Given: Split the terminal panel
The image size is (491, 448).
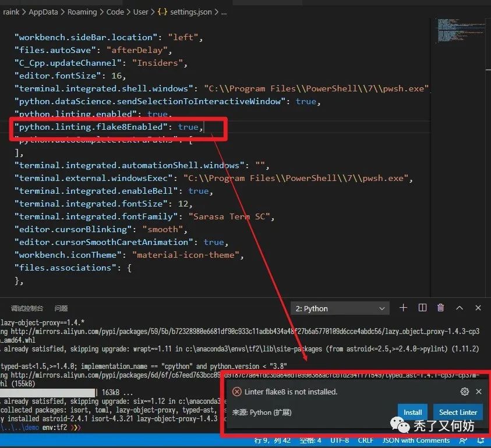Looking at the screenshot, I should click(x=422, y=308).
